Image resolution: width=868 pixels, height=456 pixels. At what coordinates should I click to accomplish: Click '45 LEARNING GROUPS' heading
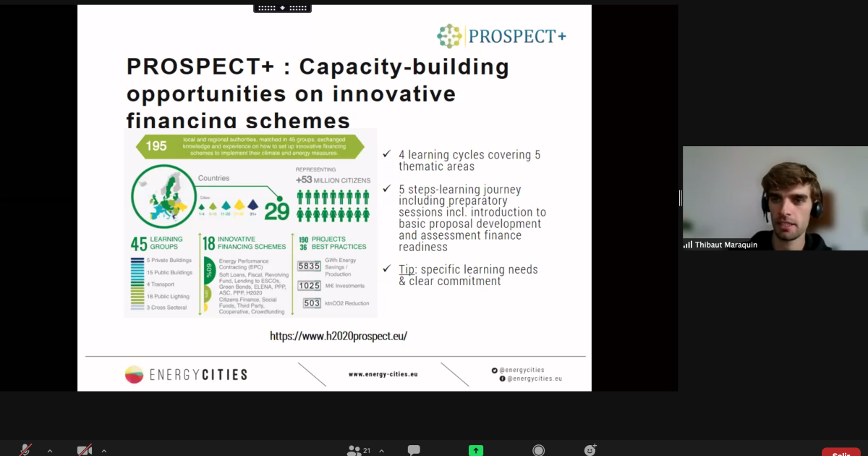pyautogui.click(x=156, y=242)
